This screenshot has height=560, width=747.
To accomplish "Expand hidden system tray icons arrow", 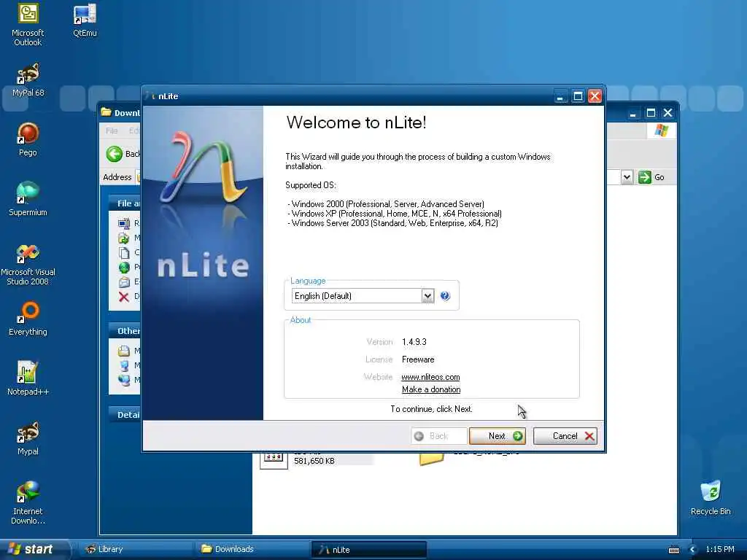I will point(692,550).
